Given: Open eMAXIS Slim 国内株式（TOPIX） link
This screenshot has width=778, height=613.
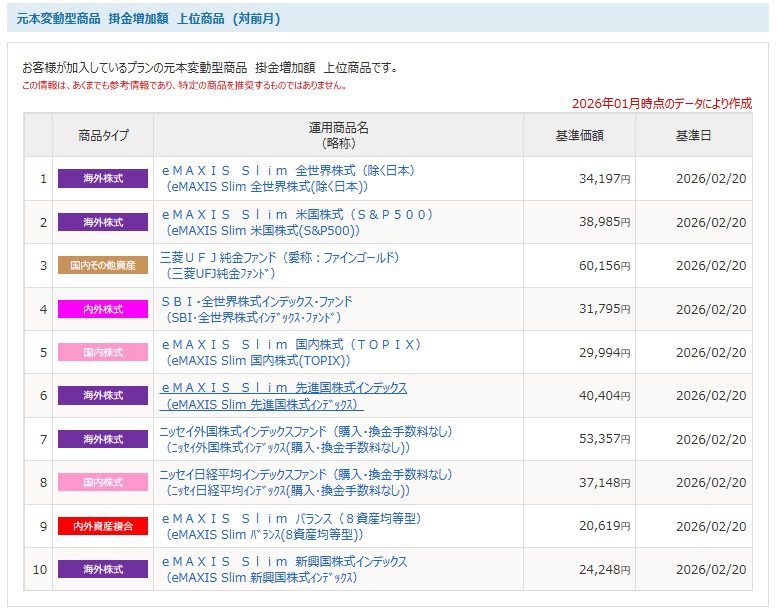Looking at the screenshot, I should tap(291, 352).
